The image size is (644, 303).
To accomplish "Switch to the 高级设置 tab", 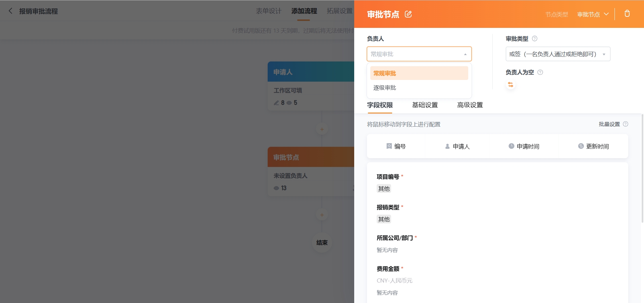I will [x=470, y=105].
